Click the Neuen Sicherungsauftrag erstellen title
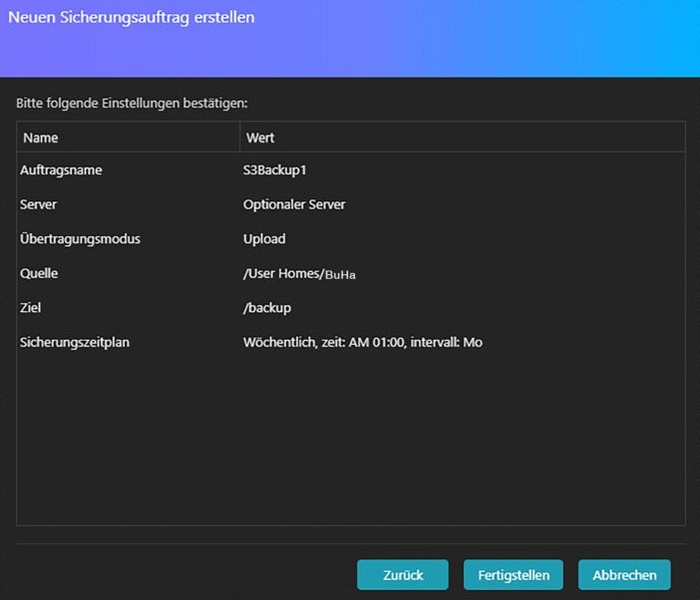The image size is (700, 600). pos(132,17)
